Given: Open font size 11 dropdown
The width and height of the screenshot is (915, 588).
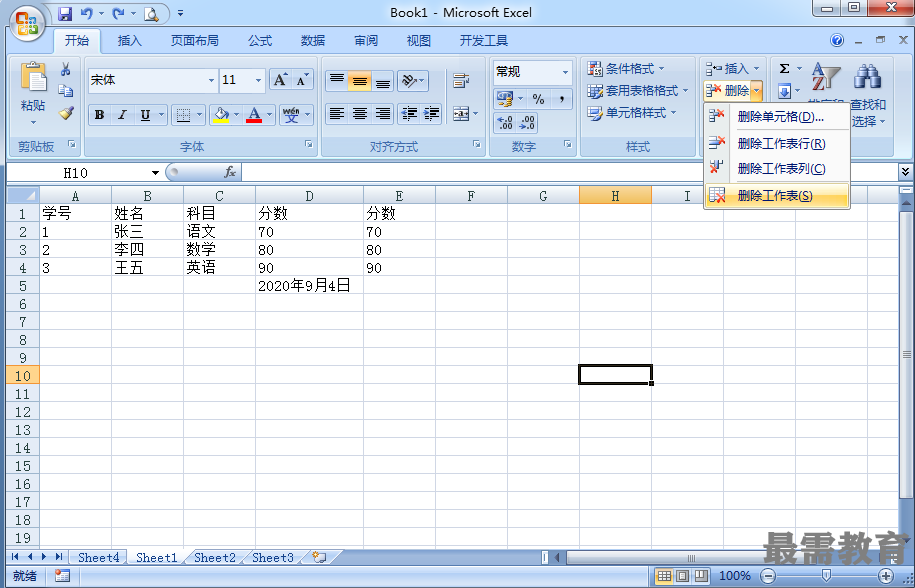Looking at the screenshot, I should [258, 80].
